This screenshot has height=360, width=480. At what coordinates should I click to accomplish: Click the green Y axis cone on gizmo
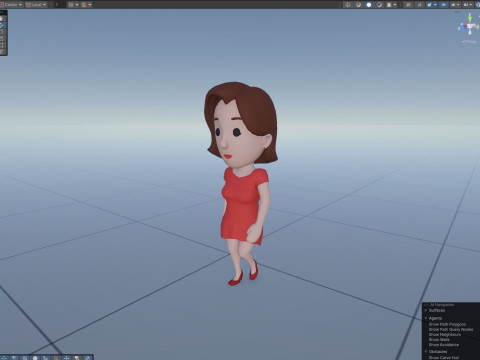click(x=470, y=18)
